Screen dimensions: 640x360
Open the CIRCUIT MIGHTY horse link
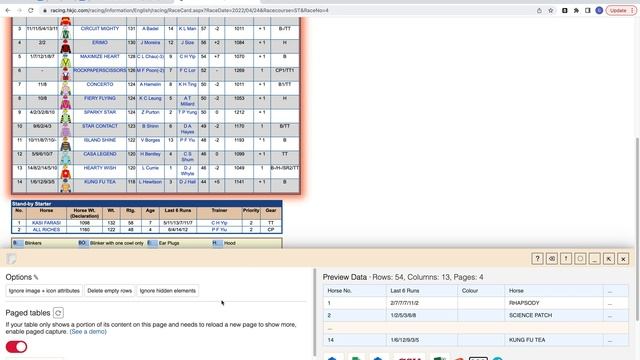coord(100,29)
